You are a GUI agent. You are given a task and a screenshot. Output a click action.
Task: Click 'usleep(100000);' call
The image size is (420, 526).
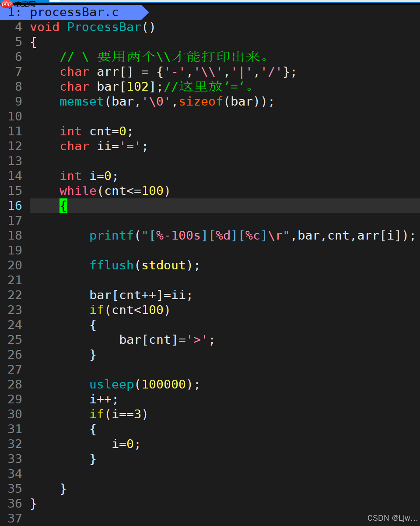click(x=145, y=385)
